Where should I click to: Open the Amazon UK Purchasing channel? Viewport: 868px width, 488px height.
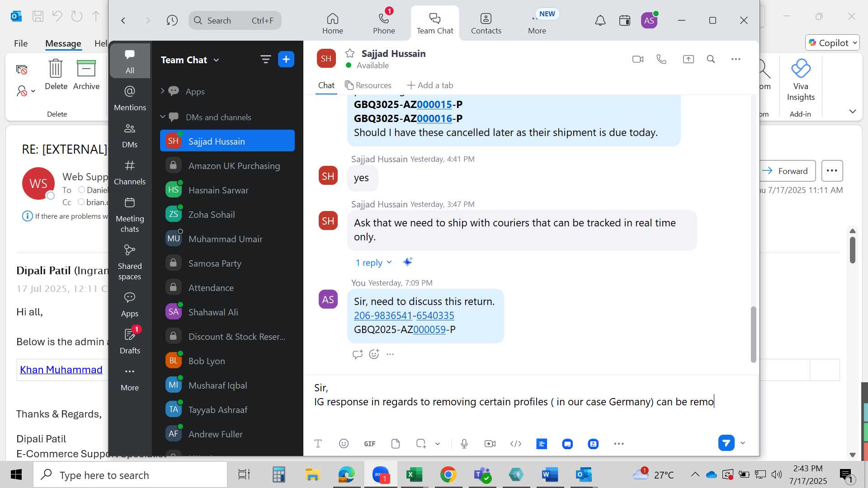pos(227,166)
